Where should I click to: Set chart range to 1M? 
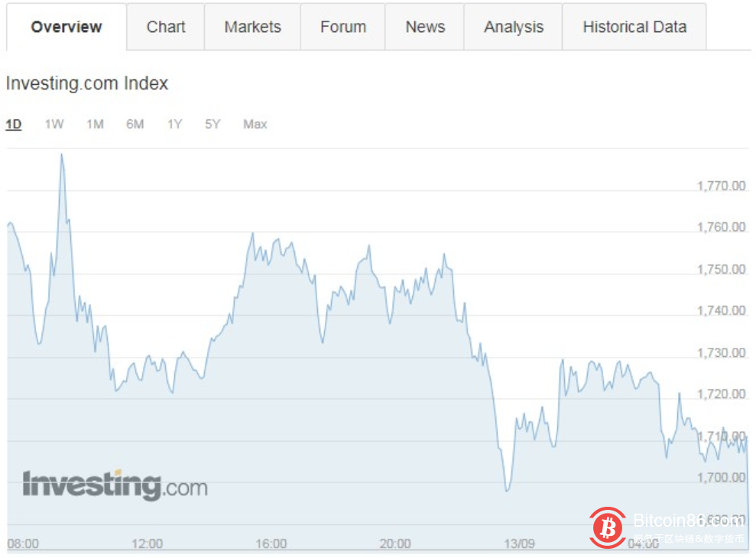pyautogui.click(x=95, y=124)
